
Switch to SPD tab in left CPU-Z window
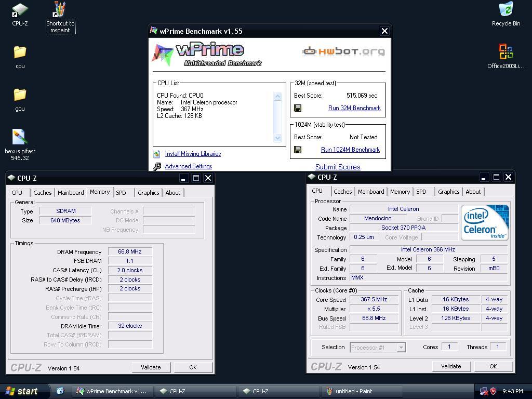[121, 193]
